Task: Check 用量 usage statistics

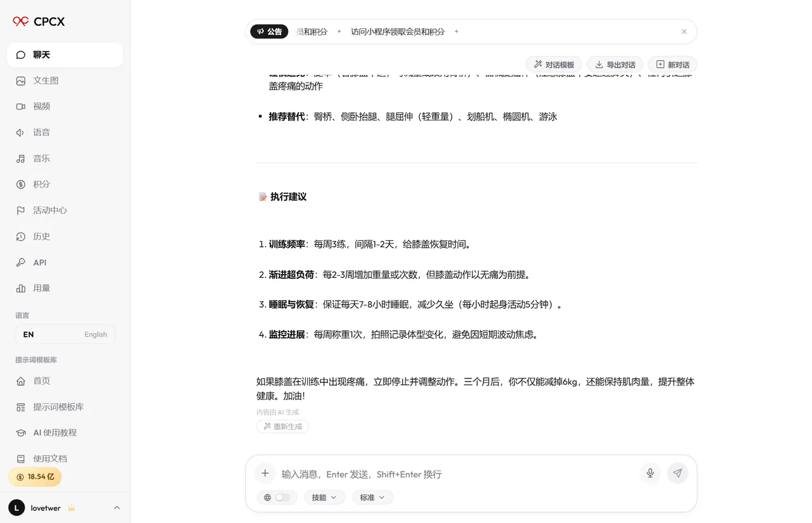Action: click(65, 288)
